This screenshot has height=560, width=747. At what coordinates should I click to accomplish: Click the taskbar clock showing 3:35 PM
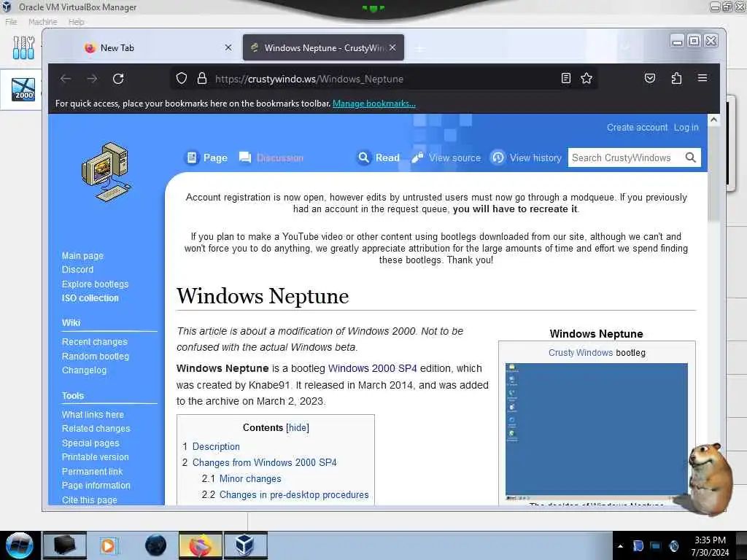710,546
